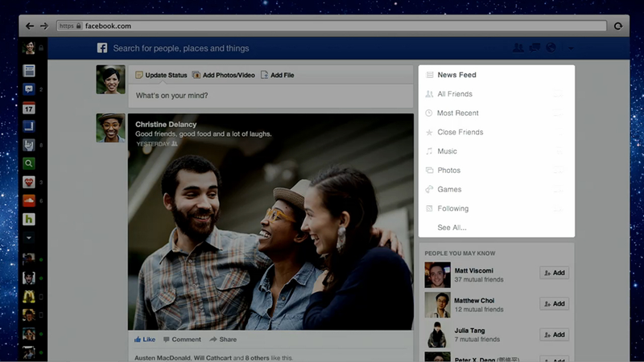Screen dimensions: 644x362
Task: Open the Matt Viscomi name link
Action: click(x=473, y=271)
